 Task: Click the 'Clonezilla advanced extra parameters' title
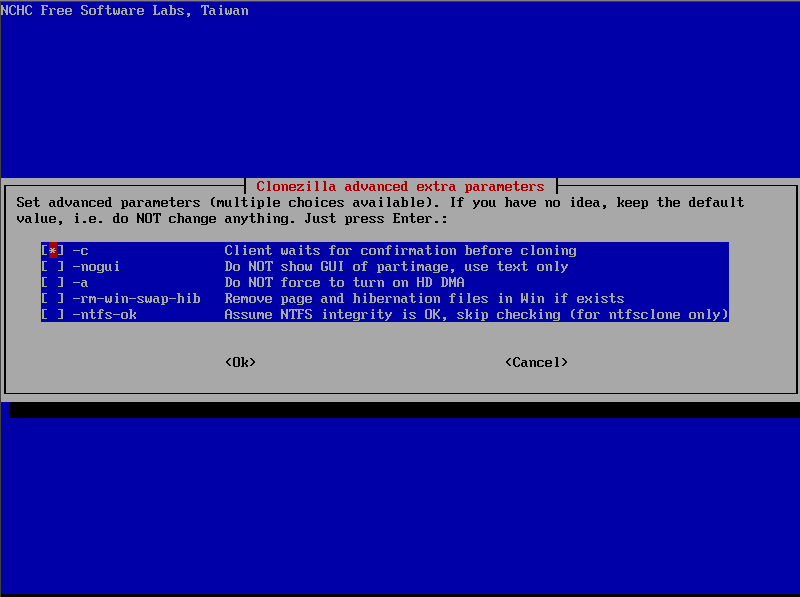[x=401, y=186]
